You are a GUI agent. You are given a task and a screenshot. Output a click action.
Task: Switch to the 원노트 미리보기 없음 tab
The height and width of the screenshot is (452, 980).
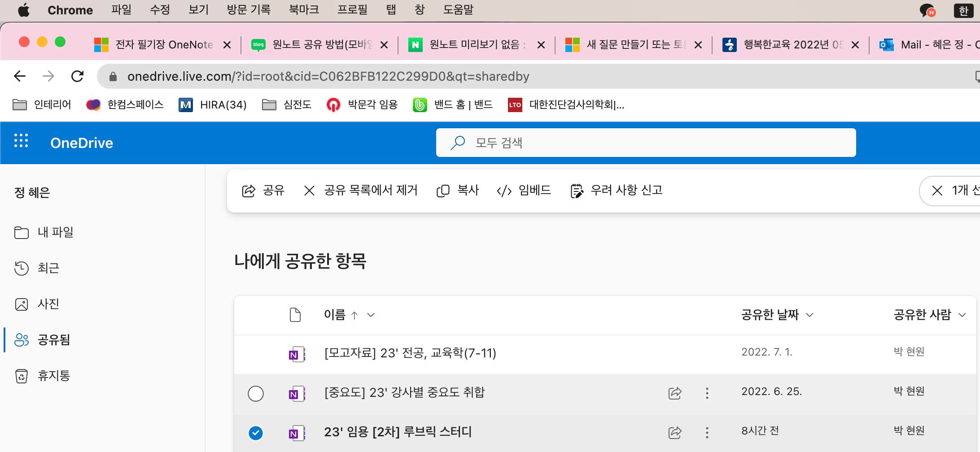click(x=477, y=44)
